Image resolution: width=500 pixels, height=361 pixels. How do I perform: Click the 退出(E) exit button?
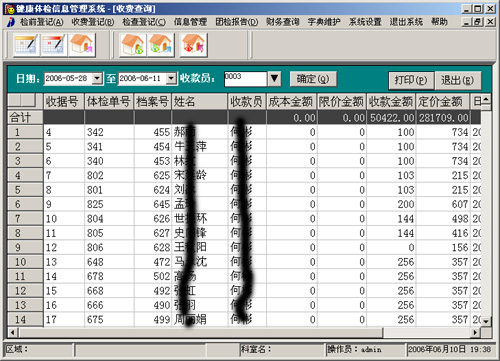coord(458,80)
